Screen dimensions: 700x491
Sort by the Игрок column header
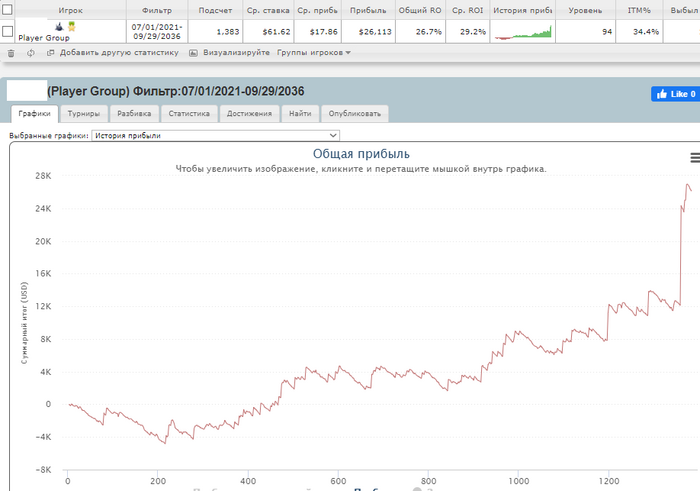pos(71,10)
